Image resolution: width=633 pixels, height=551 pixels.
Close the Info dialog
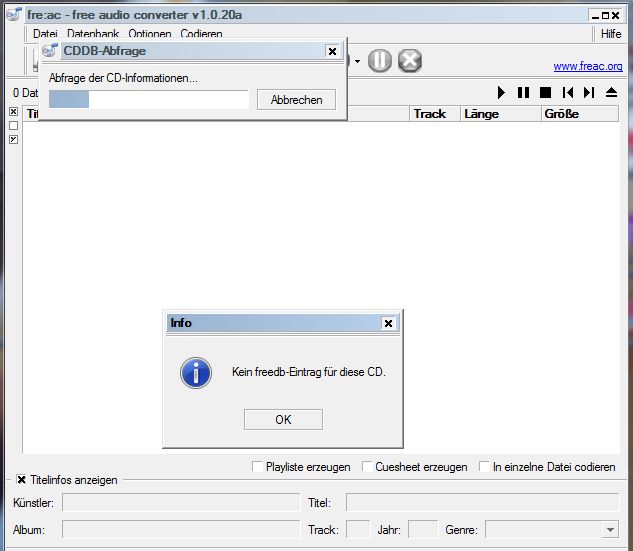(388, 323)
